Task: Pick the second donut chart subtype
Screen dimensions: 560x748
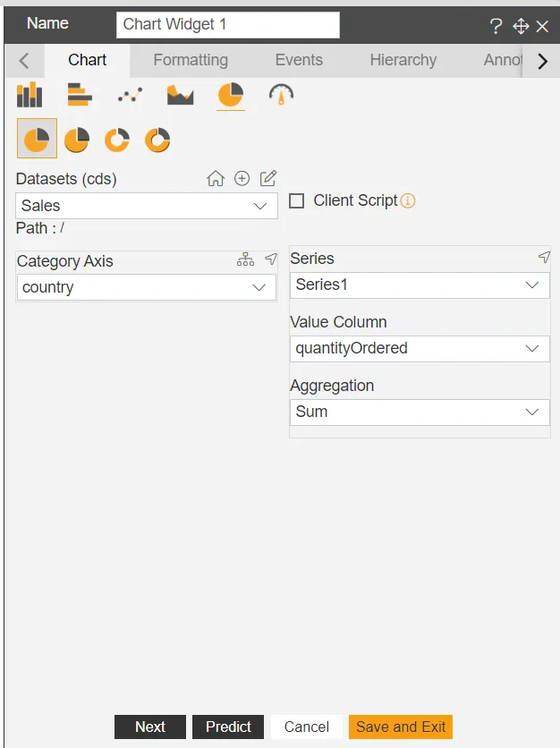Action: click(x=157, y=140)
